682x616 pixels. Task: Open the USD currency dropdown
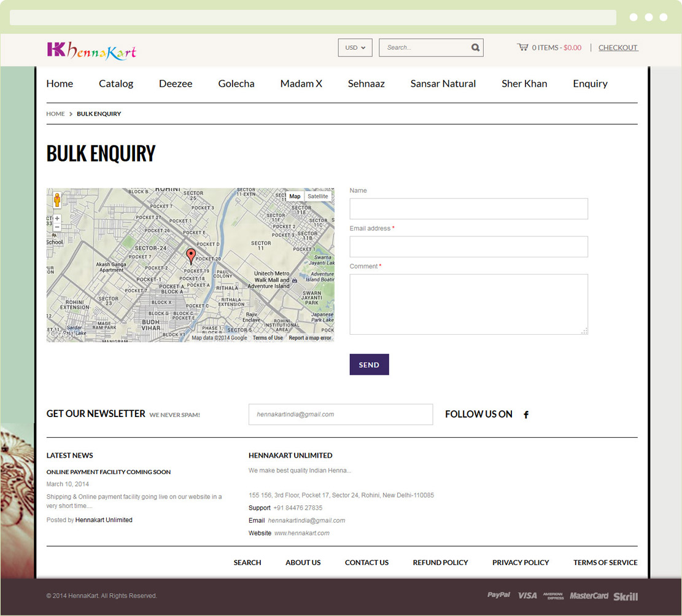coord(355,47)
